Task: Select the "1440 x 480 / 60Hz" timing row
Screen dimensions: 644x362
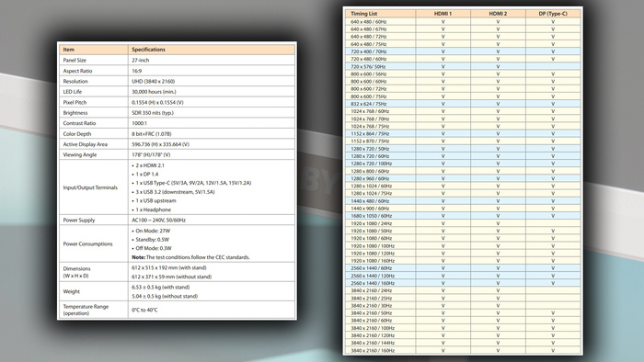Action: pos(463,201)
